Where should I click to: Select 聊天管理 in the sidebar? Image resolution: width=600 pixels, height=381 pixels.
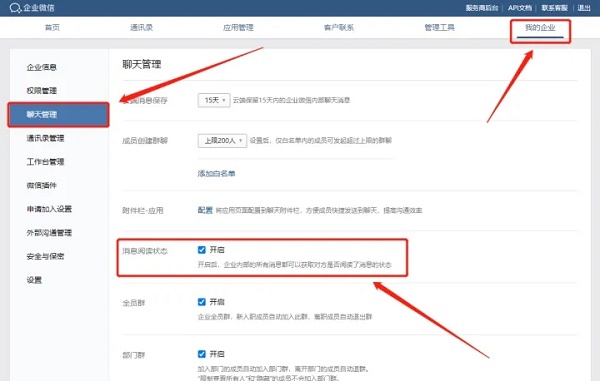[x=59, y=114]
